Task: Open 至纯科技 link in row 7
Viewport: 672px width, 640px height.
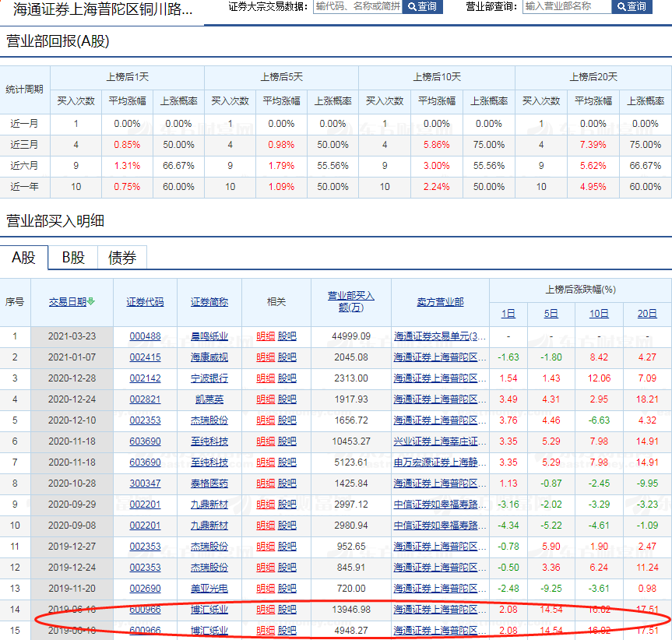Action: [x=209, y=462]
